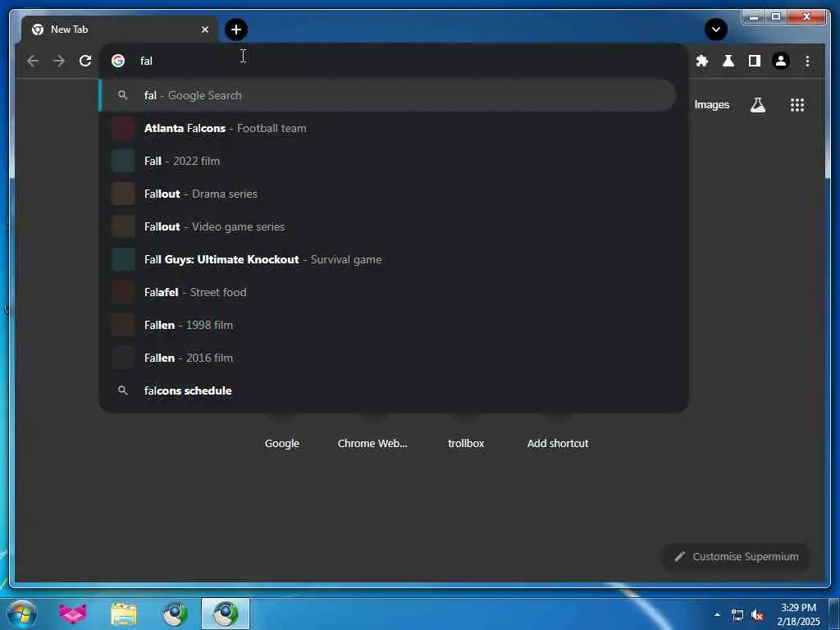Click the Atlanta Falcons thumbnail image

click(x=123, y=129)
